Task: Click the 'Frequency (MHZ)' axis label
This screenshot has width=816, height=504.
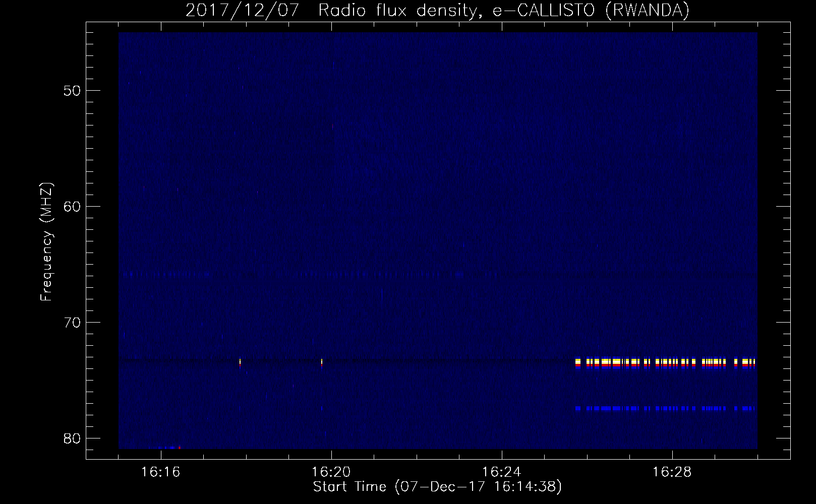Action: click(46, 242)
